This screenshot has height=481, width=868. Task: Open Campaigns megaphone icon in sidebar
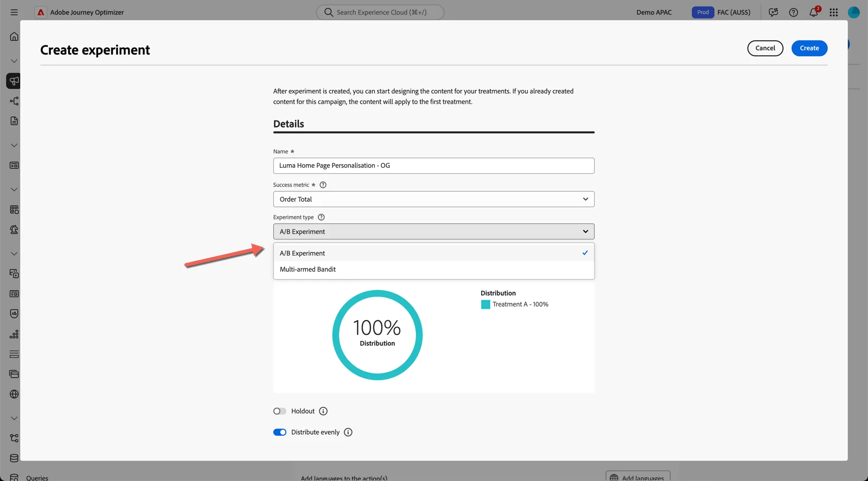coord(14,81)
